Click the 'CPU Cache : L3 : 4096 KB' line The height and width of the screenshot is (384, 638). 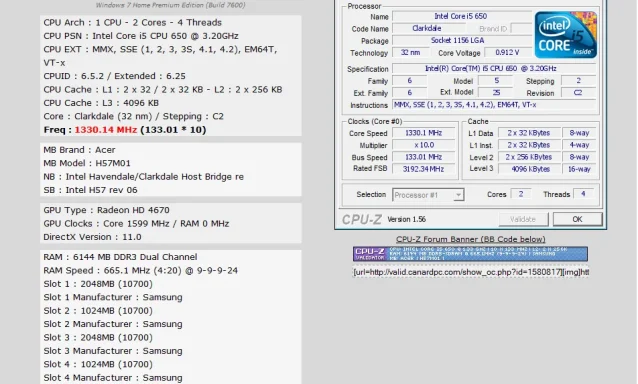101,103
